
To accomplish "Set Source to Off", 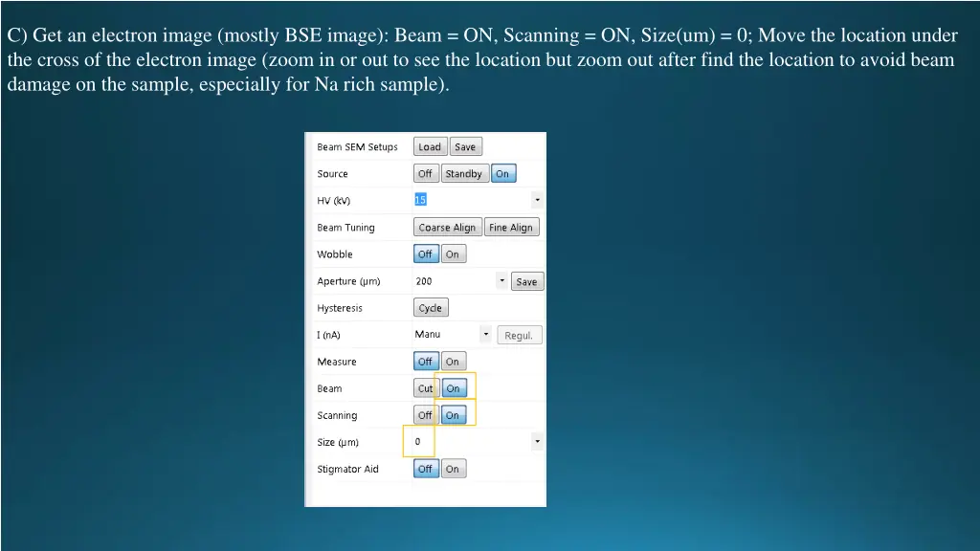I will pos(425,174).
